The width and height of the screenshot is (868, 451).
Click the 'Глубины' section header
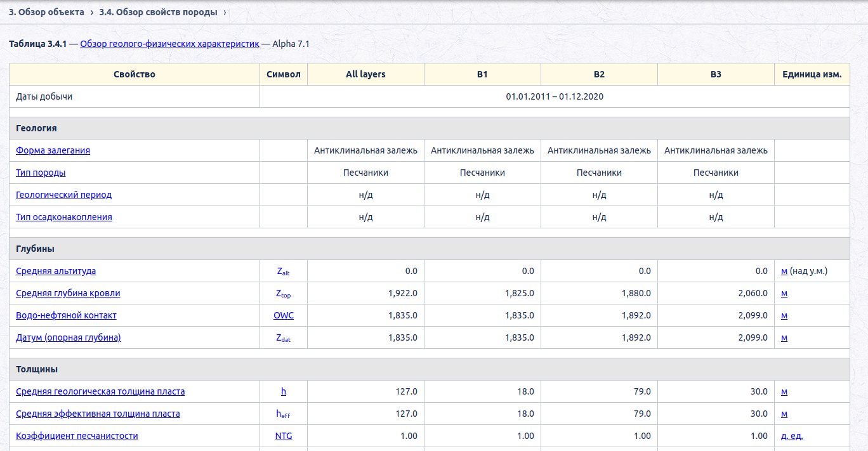(x=430, y=249)
